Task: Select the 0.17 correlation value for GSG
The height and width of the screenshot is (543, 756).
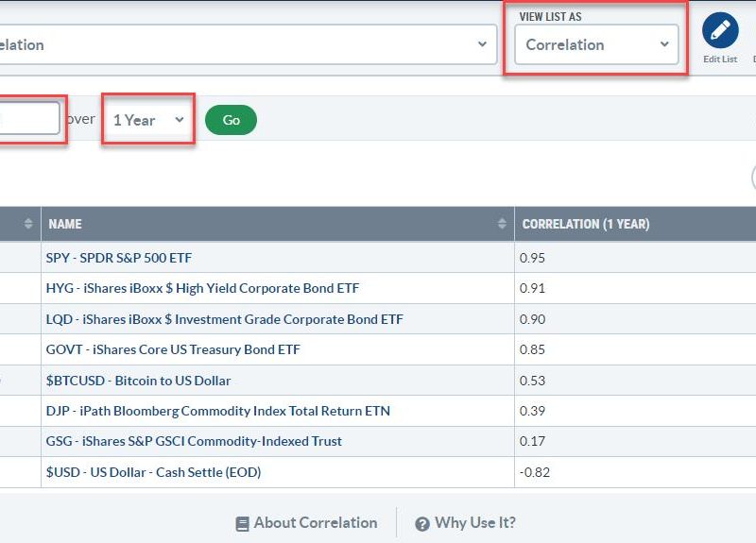Action: (532, 441)
